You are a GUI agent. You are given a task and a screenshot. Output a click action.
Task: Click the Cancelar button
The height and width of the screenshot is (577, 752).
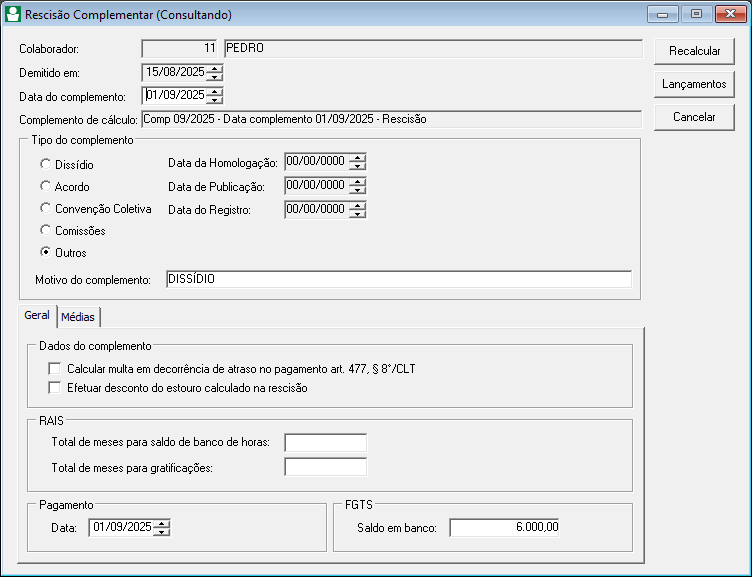(x=694, y=117)
